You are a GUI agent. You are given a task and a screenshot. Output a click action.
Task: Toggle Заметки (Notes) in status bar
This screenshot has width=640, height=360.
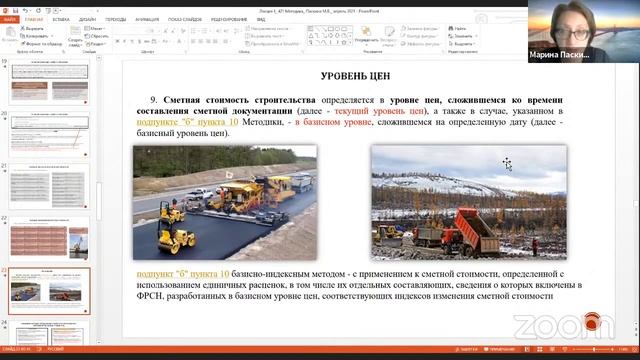point(467,349)
